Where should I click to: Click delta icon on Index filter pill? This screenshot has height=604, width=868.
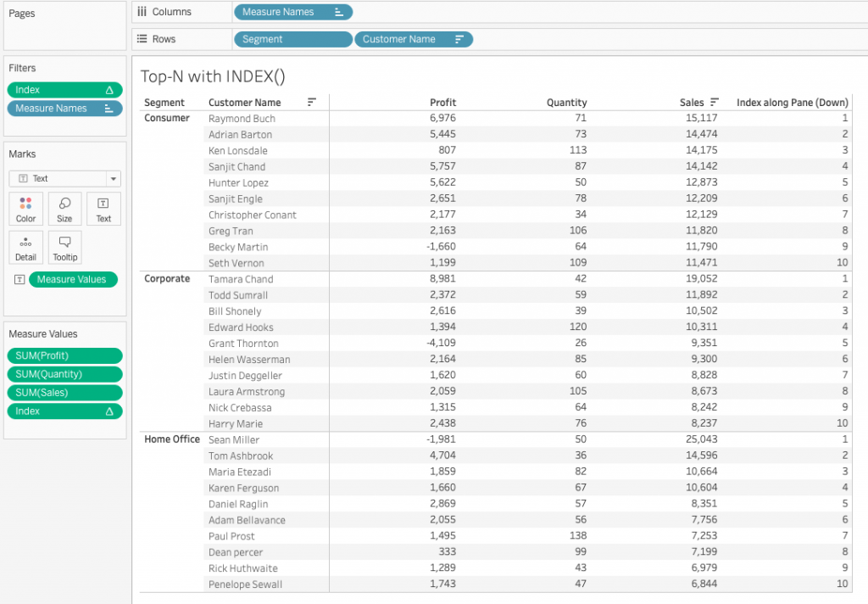coord(109,90)
